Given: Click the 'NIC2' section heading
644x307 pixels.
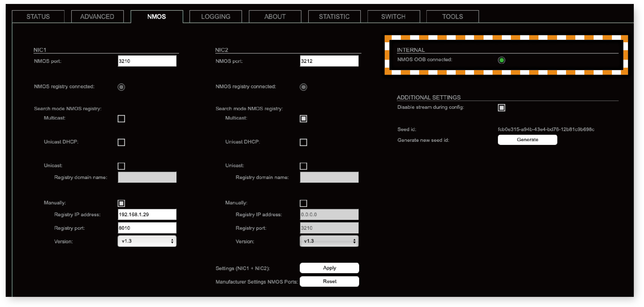Looking at the screenshot, I should tap(222, 50).
